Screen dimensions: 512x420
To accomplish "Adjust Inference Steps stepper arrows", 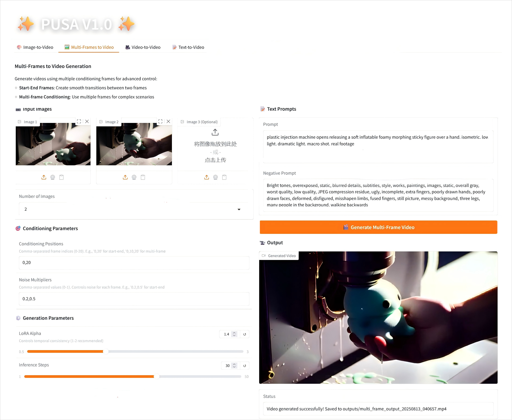I will click(x=234, y=366).
